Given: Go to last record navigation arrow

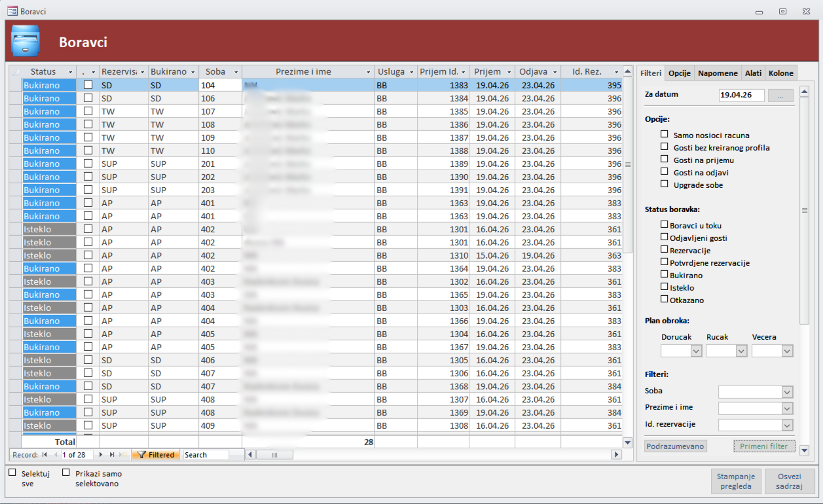Looking at the screenshot, I should [112, 455].
